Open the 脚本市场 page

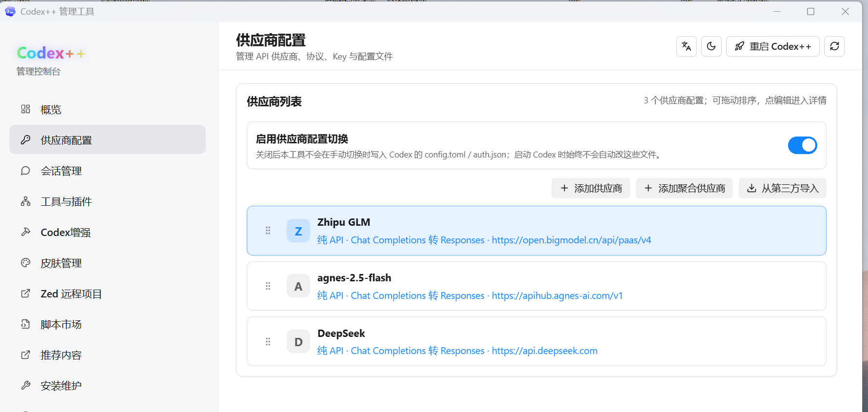[x=107, y=324]
